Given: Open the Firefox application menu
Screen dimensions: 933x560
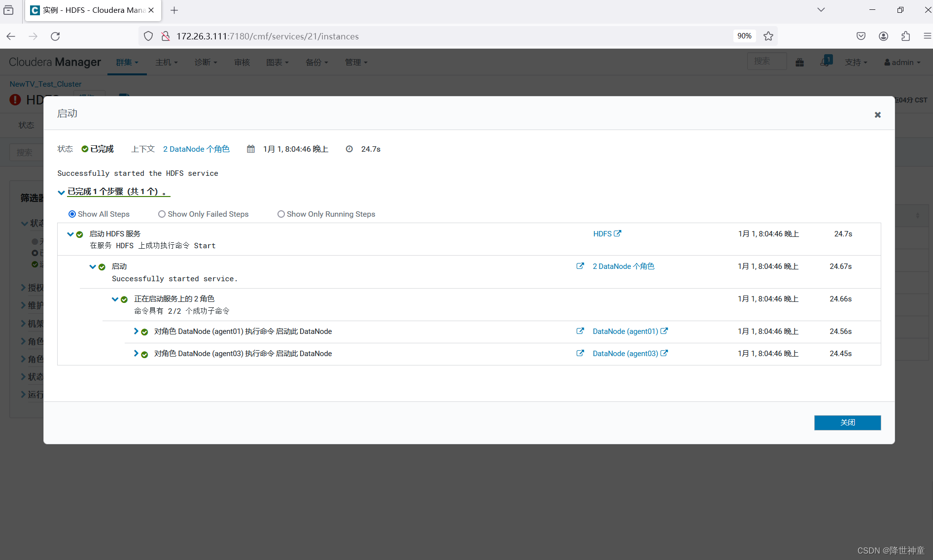Looking at the screenshot, I should 927,36.
